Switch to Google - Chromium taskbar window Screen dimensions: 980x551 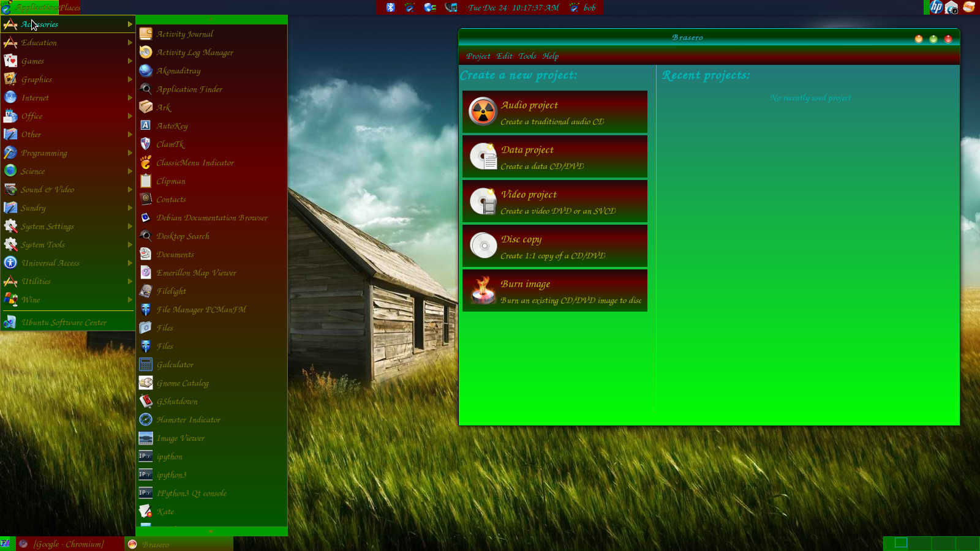click(69, 544)
